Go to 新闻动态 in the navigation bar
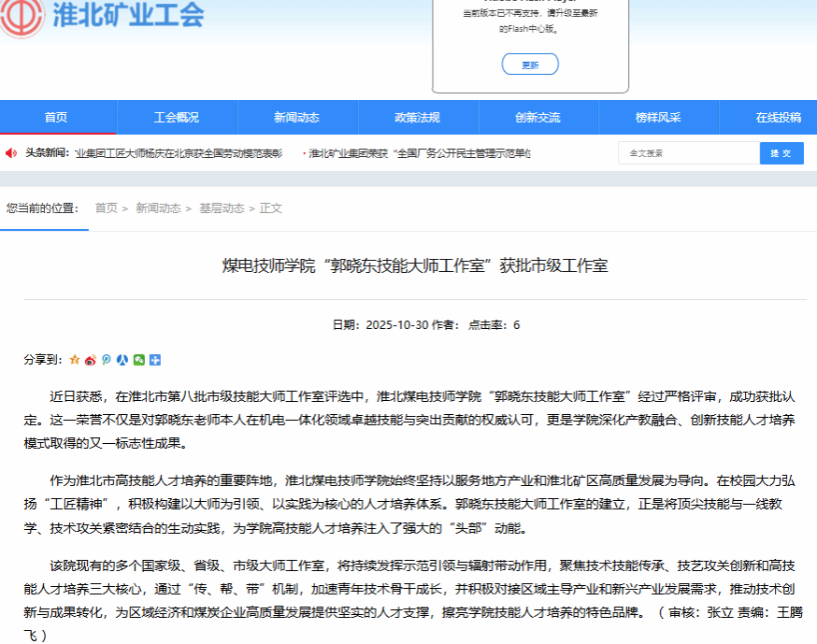 click(x=296, y=118)
